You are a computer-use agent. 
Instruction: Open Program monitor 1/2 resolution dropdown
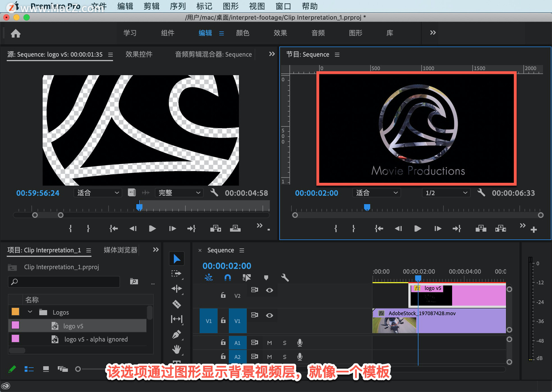pyautogui.click(x=446, y=193)
